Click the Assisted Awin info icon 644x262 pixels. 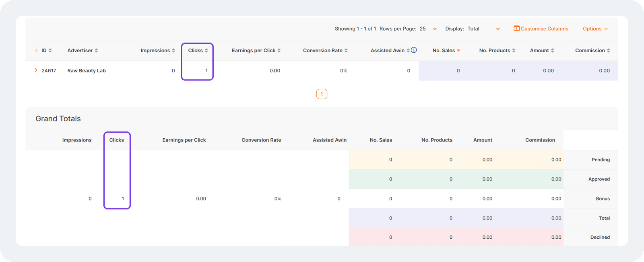(x=414, y=50)
